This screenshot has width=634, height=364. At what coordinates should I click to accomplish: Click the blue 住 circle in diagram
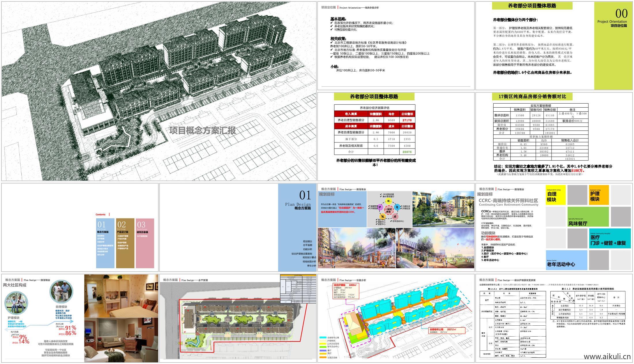coord(397,207)
